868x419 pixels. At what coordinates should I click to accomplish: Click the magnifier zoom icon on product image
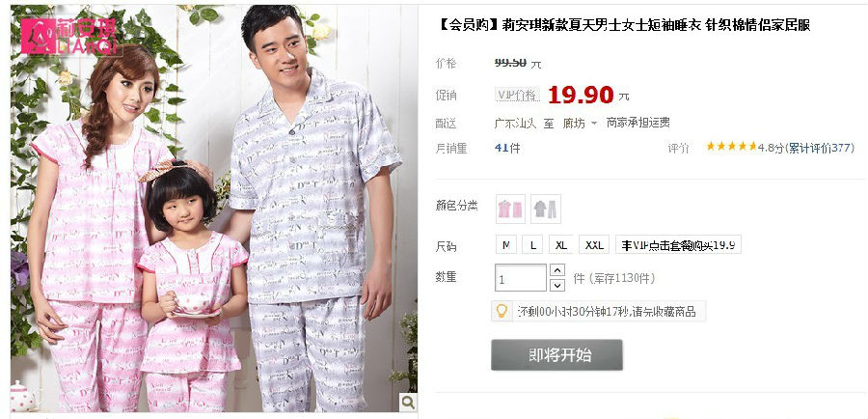tap(408, 402)
